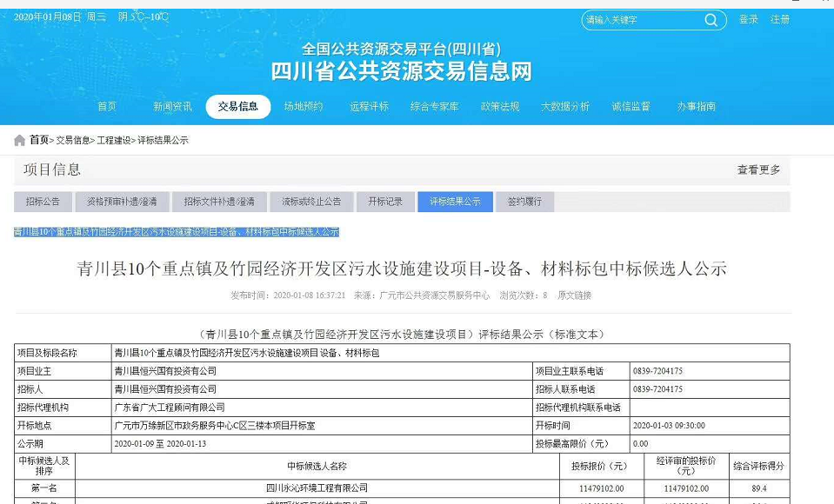This screenshot has height=504, width=834.
Task: Go to 首页 in the main navigation
Action: click(x=107, y=107)
